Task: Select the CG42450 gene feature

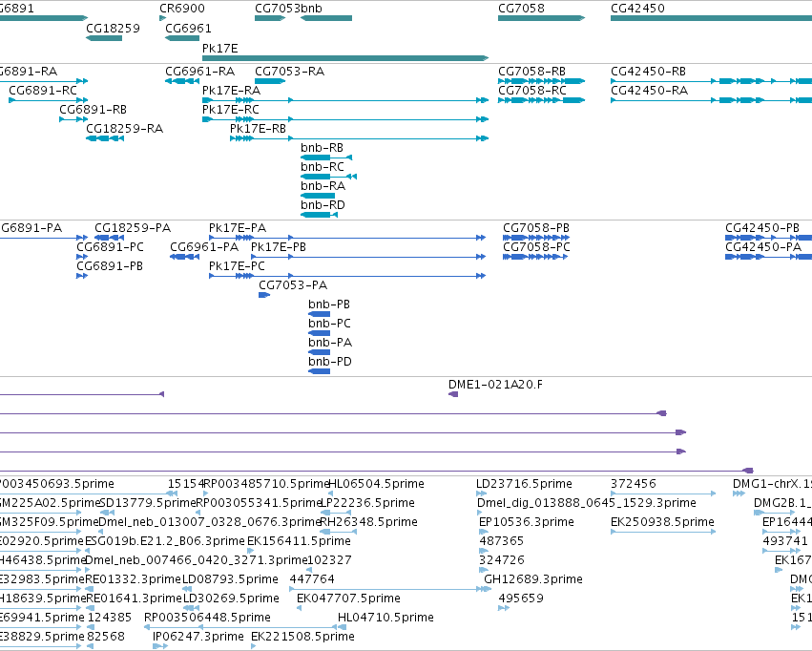Action: [x=711, y=18]
